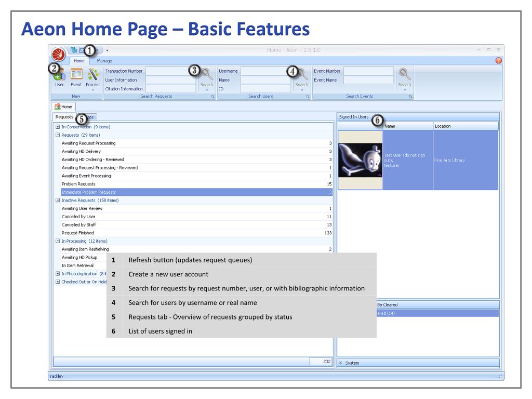
Task: Click the System panel bar
Action: click(x=418, y=363)
